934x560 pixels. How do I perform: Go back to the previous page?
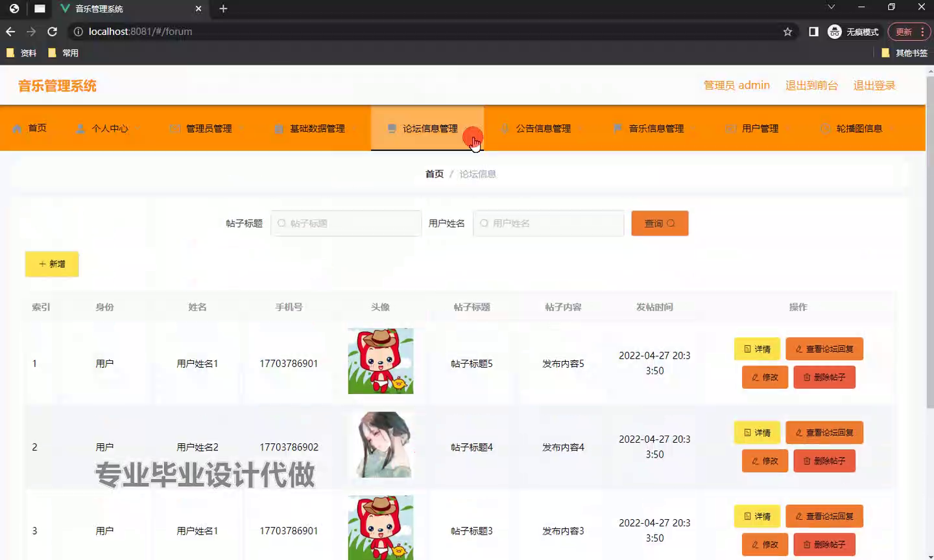(x=10, y=32)
